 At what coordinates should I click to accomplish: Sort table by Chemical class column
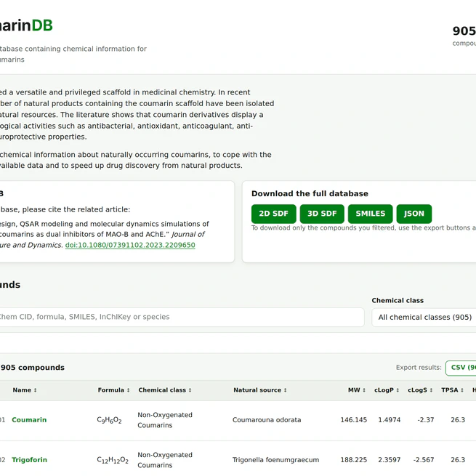pos(165,390)
